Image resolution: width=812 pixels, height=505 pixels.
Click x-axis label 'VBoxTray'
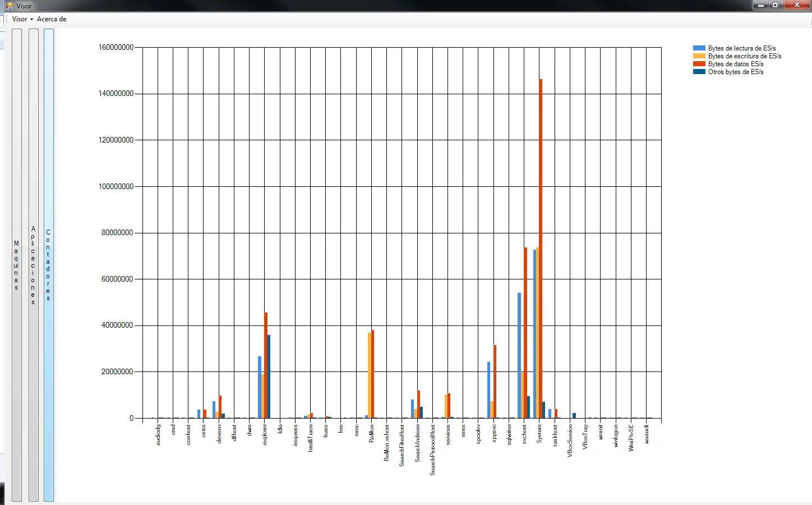coord(585,437)
